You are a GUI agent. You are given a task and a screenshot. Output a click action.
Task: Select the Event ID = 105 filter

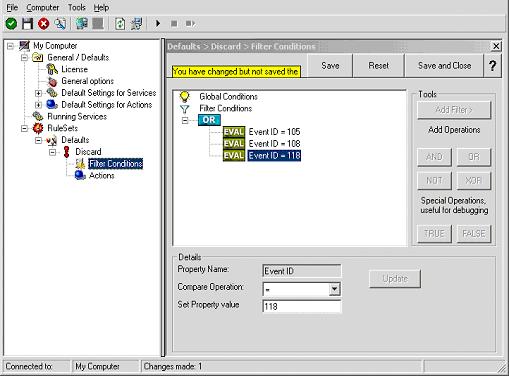[x=274, y=132]
